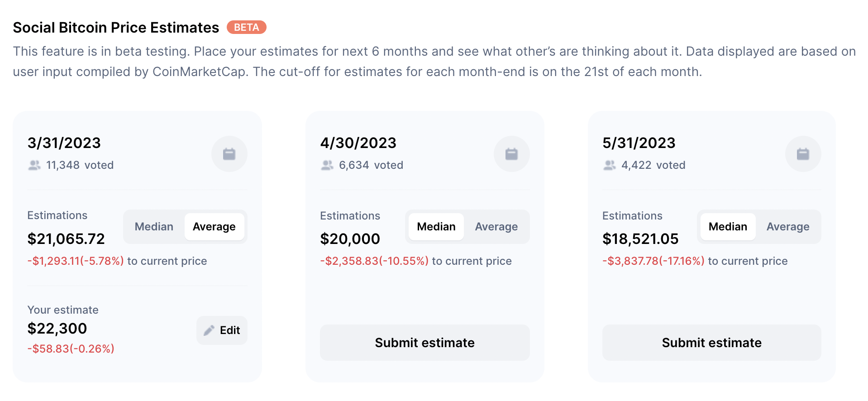Click the pencil icon next to Edit

209,330
